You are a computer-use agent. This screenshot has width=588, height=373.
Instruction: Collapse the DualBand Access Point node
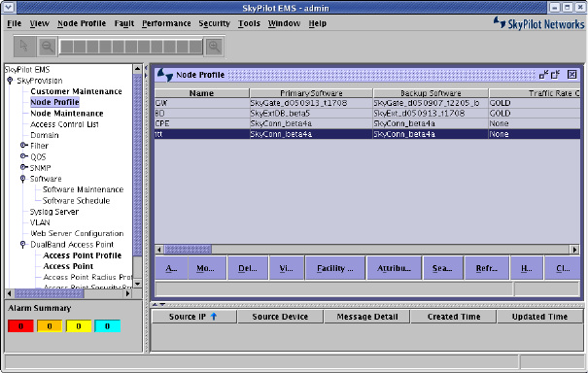pyautogui.click(x=23, y=245)
